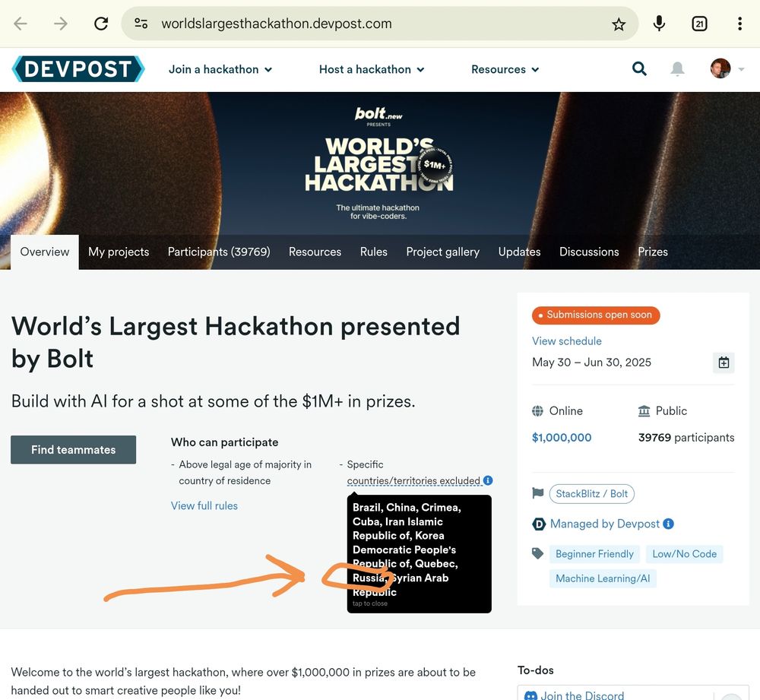Click the globe icon next to Online
The image size is (760, 700).
click(x=538, y=410)
